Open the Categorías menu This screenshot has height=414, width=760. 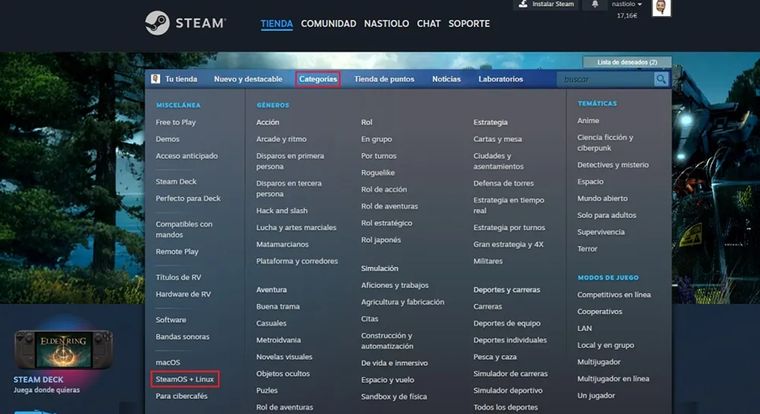(x=318, y=79)
